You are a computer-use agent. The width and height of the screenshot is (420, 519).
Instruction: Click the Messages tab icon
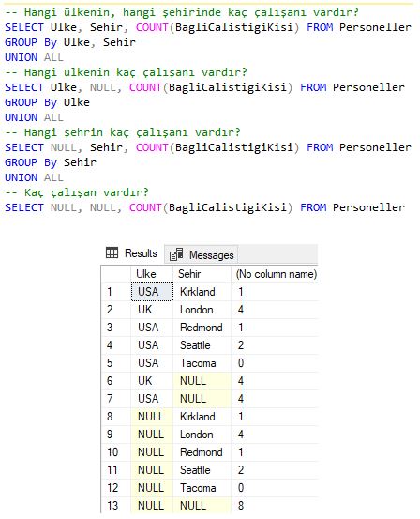tap(176, 254)
